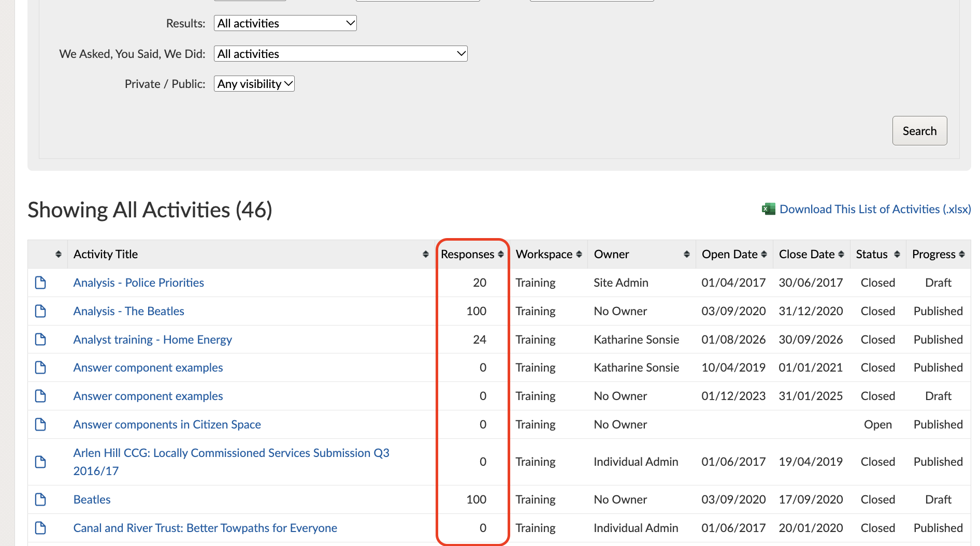The height and width of the screenshot is (546, 980).
Task: Open Answer component examples with No Owner
Action: [148, 396]
